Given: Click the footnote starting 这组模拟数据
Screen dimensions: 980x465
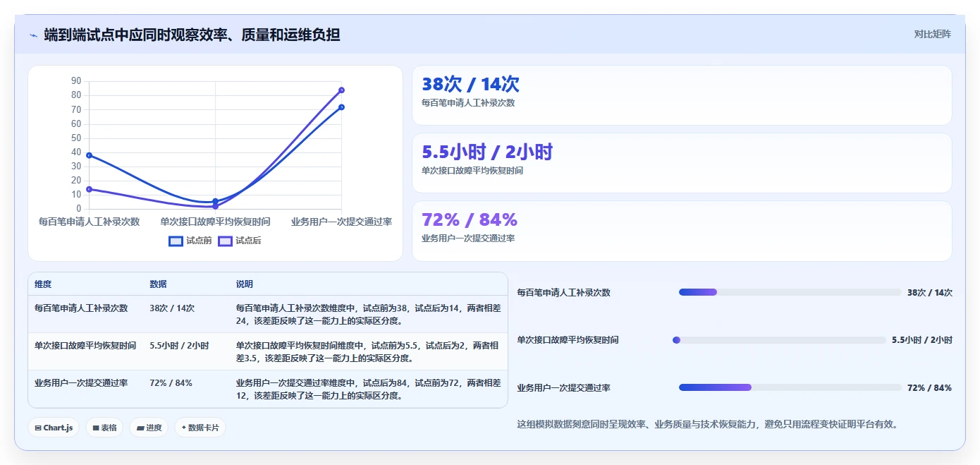Looking at the screenshot, I should pyautogui.click(x=706, y=425).
